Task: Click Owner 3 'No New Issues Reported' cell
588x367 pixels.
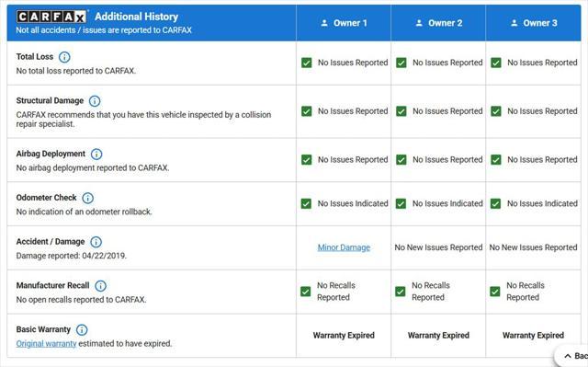Action: point(533,247)
